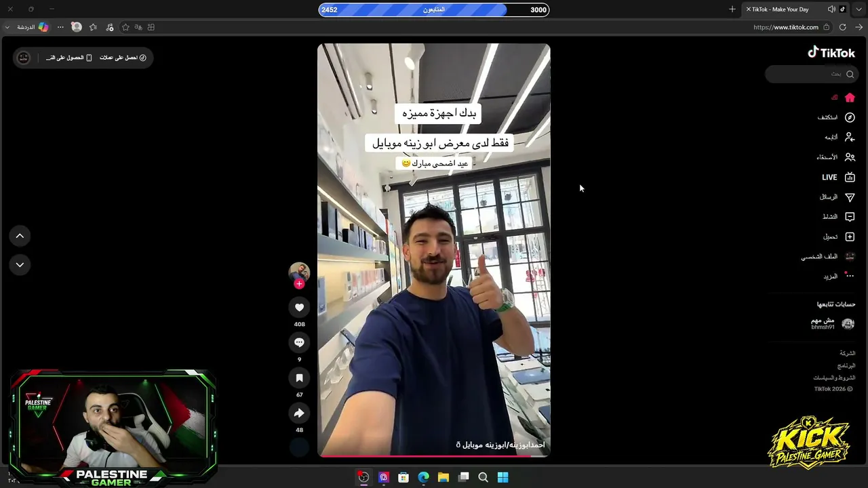Click the TikTok logo
868x488 pixels.
[831, 53]
